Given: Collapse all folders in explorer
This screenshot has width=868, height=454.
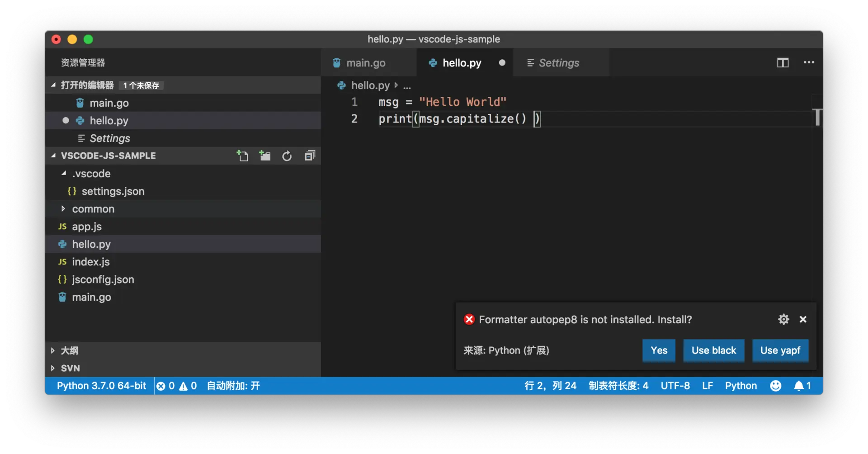Looking at the screenshot, I should pos(310,156).
